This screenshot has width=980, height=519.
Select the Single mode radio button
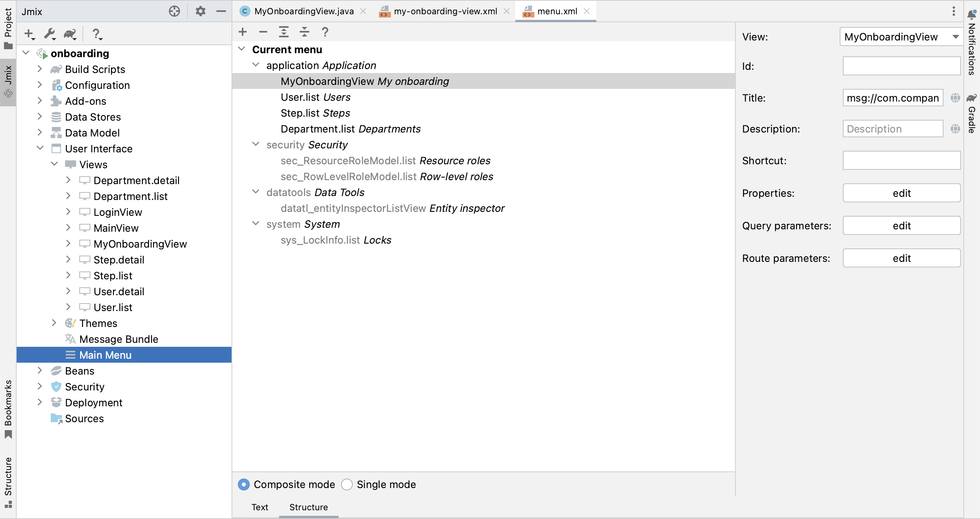pyautogui.click(x=346, y=484)
